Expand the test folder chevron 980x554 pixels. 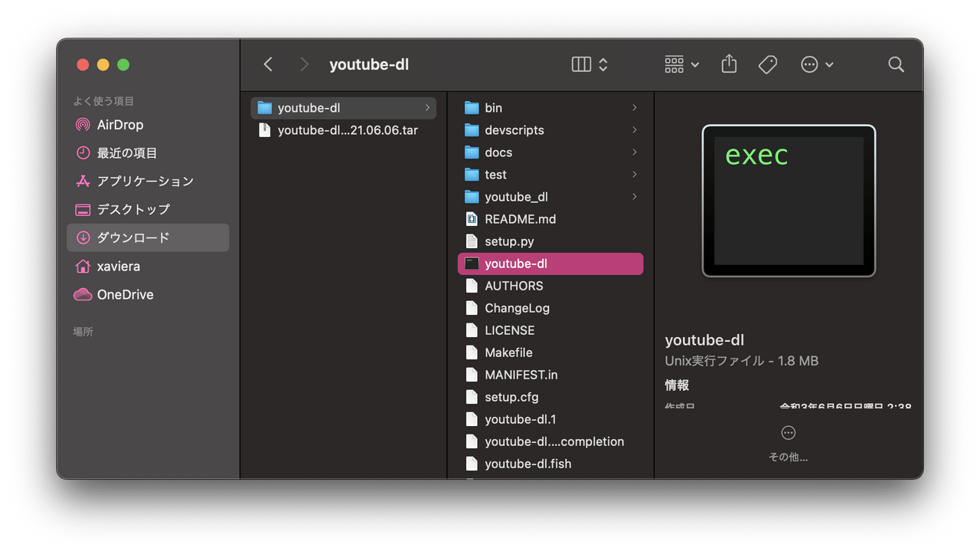(x=634, y=175)
